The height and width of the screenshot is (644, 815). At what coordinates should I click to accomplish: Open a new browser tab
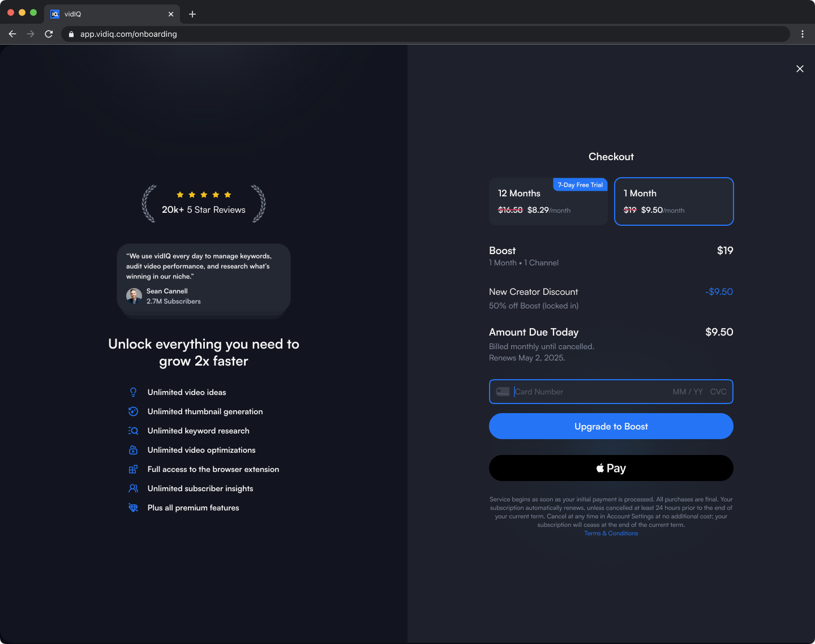(192, 14)
